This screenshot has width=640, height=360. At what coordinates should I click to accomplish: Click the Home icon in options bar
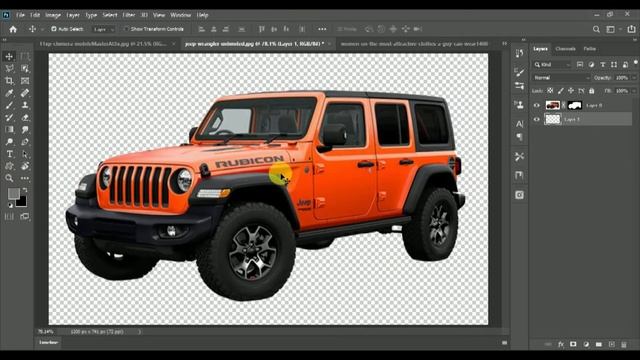tap(13, 29)
